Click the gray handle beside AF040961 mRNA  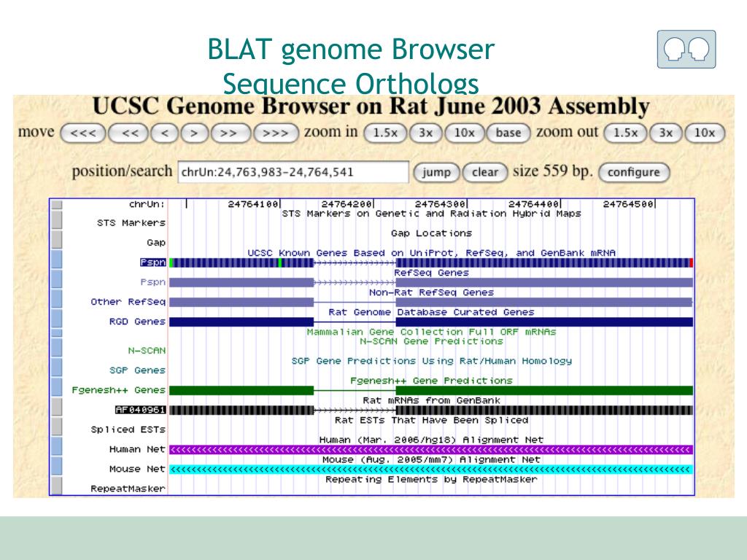coord(57,407)
